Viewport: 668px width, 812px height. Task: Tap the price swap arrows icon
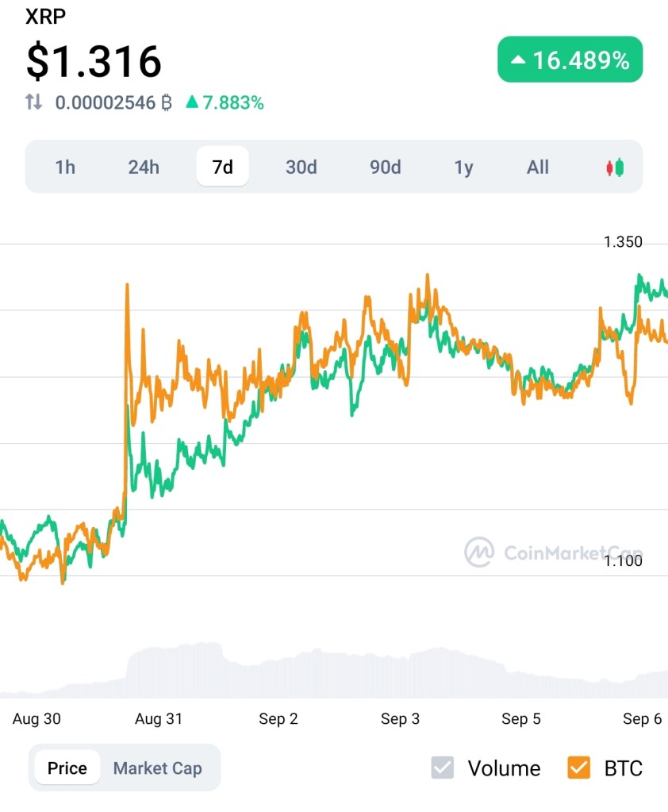[33, 102]
